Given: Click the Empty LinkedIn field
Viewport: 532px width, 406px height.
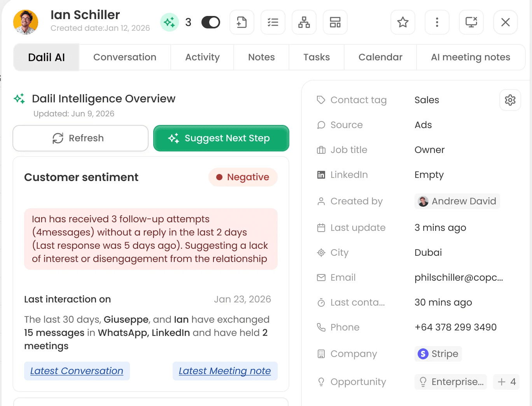Looking at the screenshot, I should [x=429, y=175].
